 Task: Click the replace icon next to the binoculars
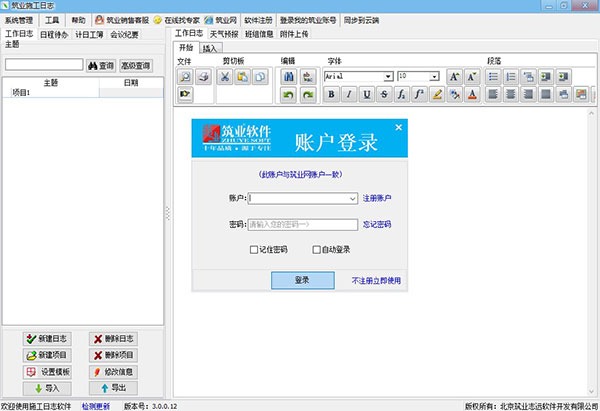pos(308,77)
